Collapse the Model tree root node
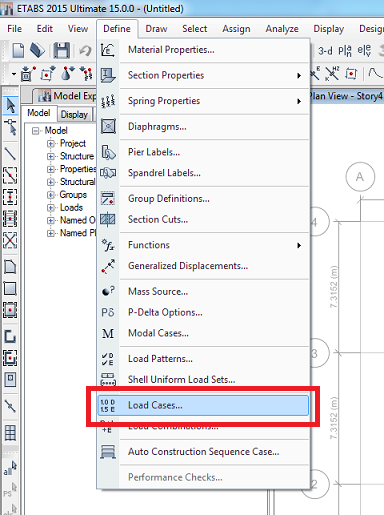 35,131
